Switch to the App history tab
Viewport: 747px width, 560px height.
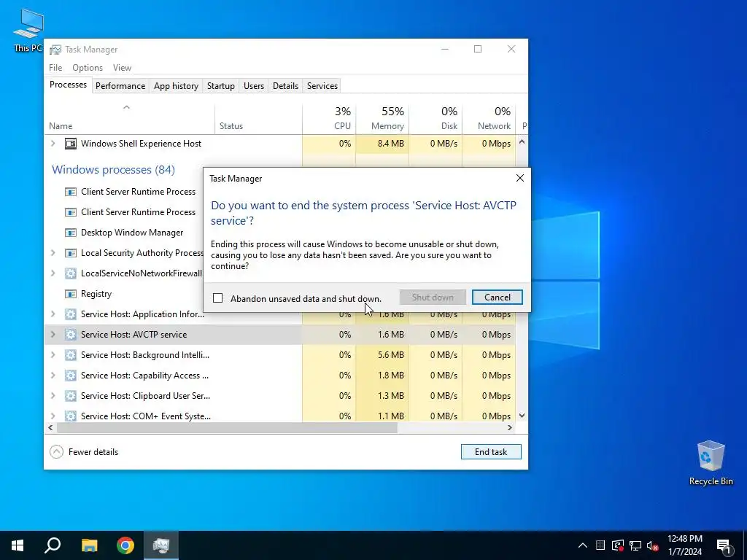click(176, 86)
